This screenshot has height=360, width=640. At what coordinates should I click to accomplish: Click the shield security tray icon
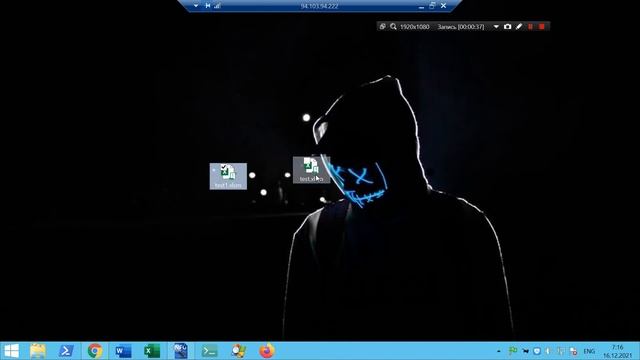[537, 351]
